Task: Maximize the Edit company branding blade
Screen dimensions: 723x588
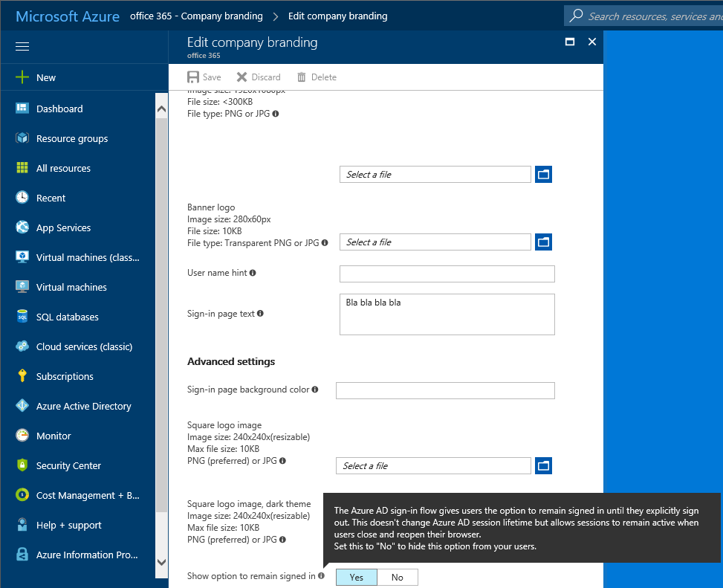Action: [570, 42]
